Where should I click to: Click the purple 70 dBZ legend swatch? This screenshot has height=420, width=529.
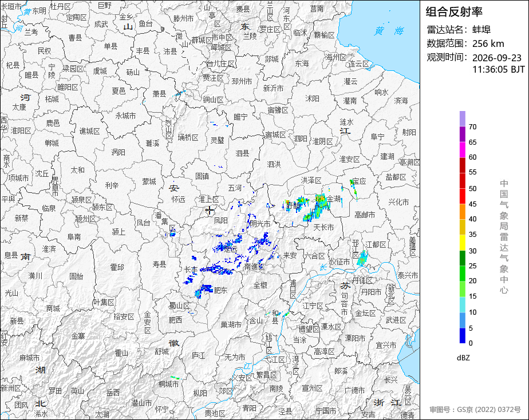(463, 118)
